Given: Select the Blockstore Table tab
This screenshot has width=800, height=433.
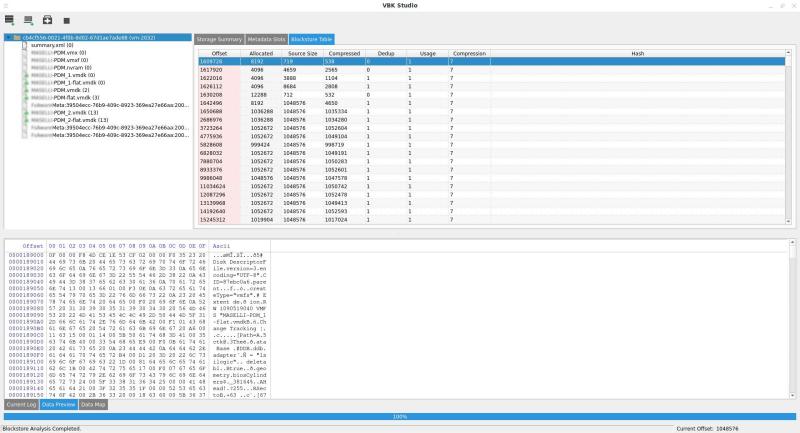Looking at the screenshot, I should coord(311,39).
